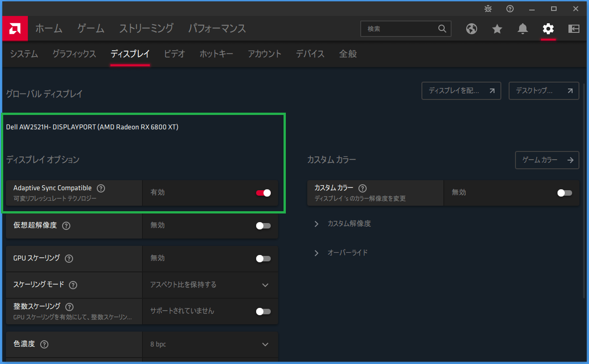Screen dimensions: 589x364
Task: Switch to デバイス sub-tab
Action: [310, 54]
